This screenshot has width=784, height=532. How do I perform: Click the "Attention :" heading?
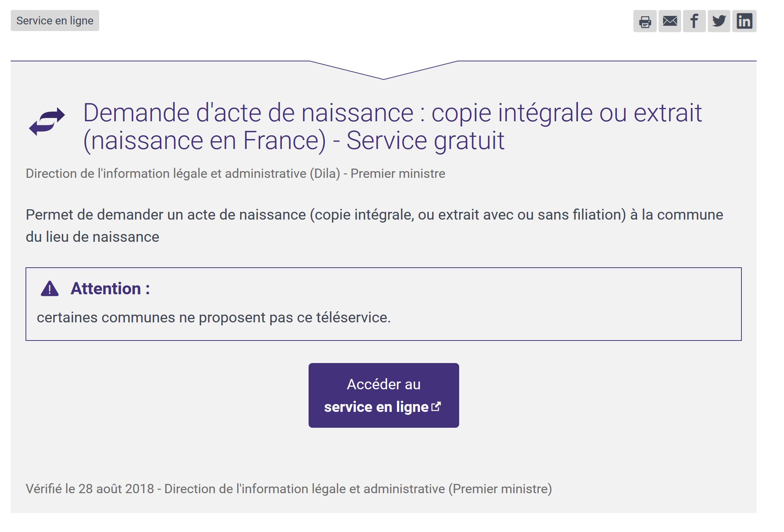[x=110, y=289]
